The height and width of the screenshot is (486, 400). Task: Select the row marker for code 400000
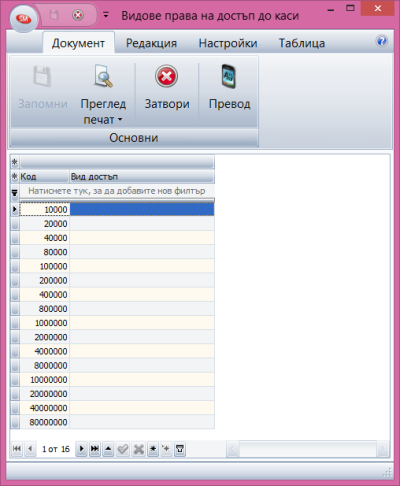click(x=15, y=295)
